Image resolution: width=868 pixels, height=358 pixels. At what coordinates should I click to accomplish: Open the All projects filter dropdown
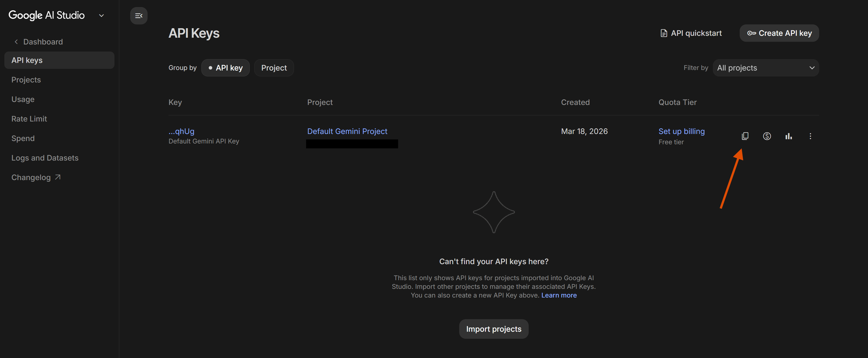coord(765,68)
